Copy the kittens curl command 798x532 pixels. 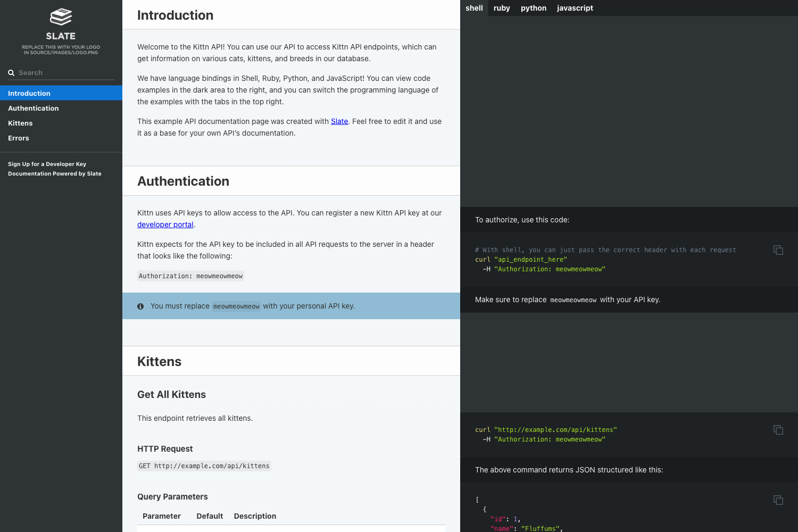pyautogui.click(x=778, y=429)
